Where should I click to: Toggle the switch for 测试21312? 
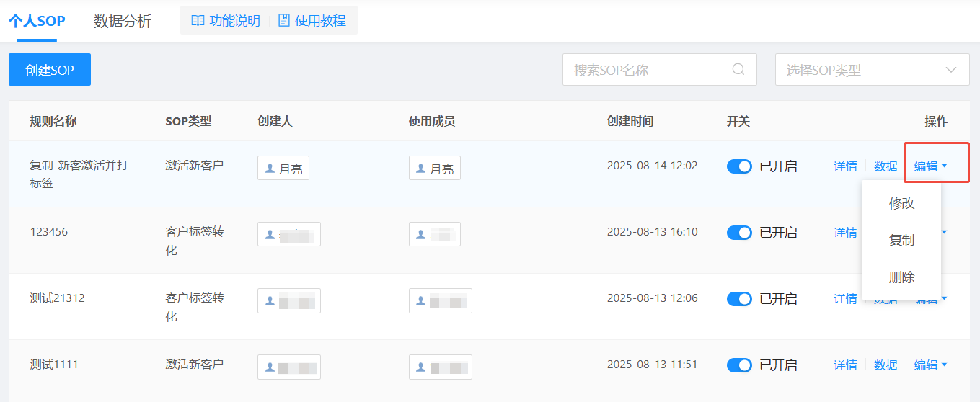tap(739, 299)
